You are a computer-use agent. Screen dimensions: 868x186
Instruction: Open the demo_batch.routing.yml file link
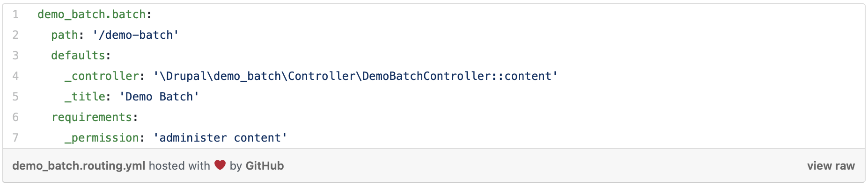[x=79, y=166]
